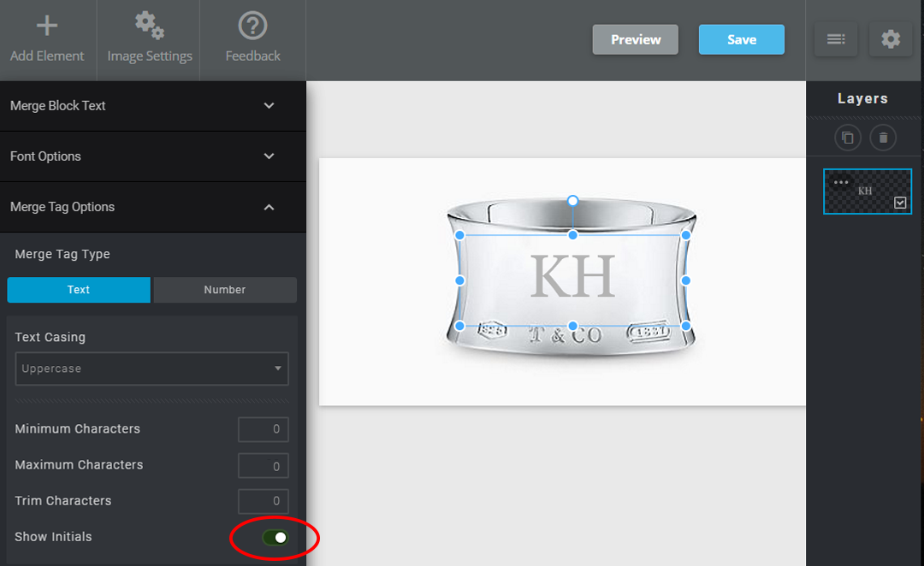Toggle the Show Initials switch
Image resolution: width=924 pixels, height=566 pixels.
coord(275,537)
